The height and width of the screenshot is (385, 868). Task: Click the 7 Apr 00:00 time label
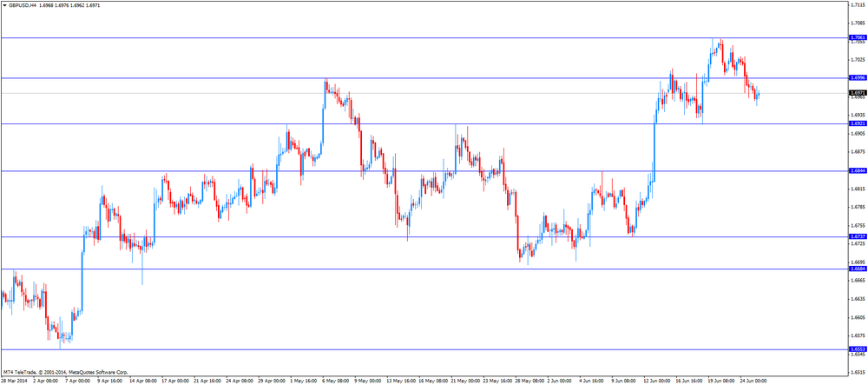[77, 382]
